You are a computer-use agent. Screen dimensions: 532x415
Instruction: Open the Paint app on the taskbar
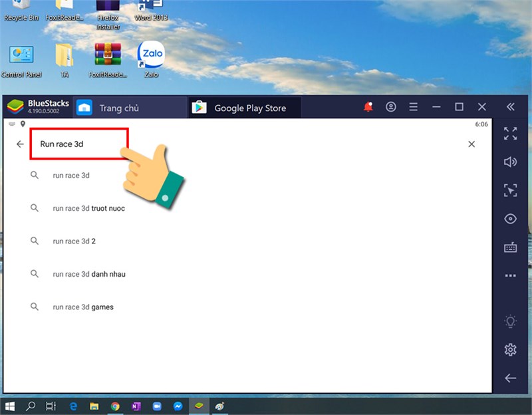click(220, 406)
